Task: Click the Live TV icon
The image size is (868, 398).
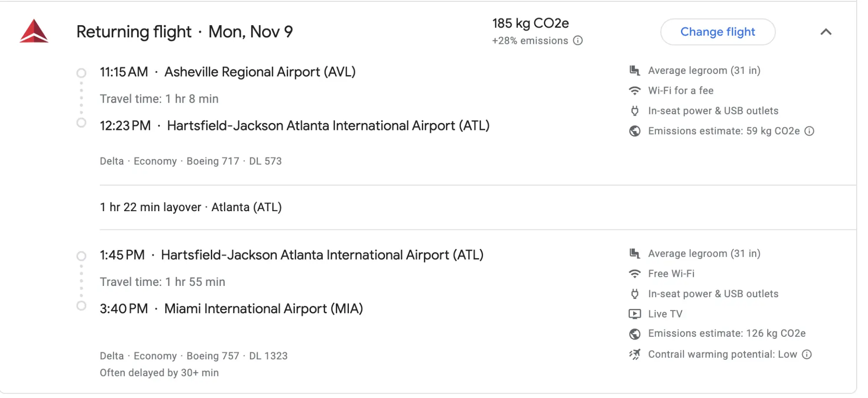Action: (635, 314)
